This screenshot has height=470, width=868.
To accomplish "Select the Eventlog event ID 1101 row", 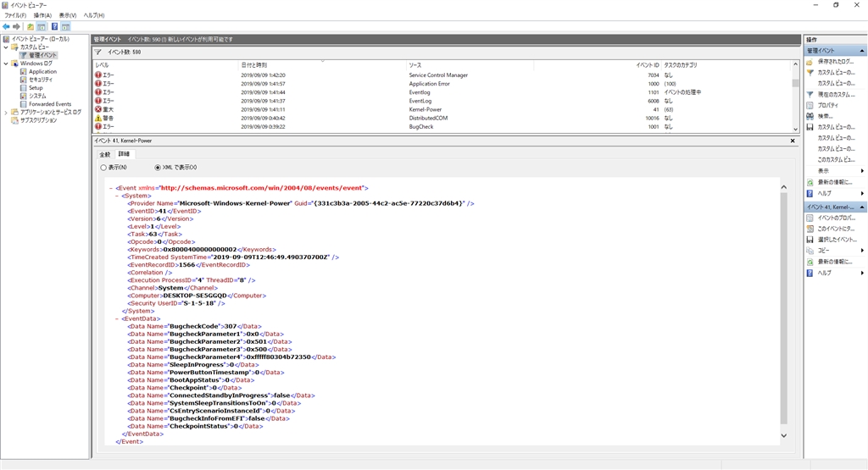I will (x=442, y=92).
